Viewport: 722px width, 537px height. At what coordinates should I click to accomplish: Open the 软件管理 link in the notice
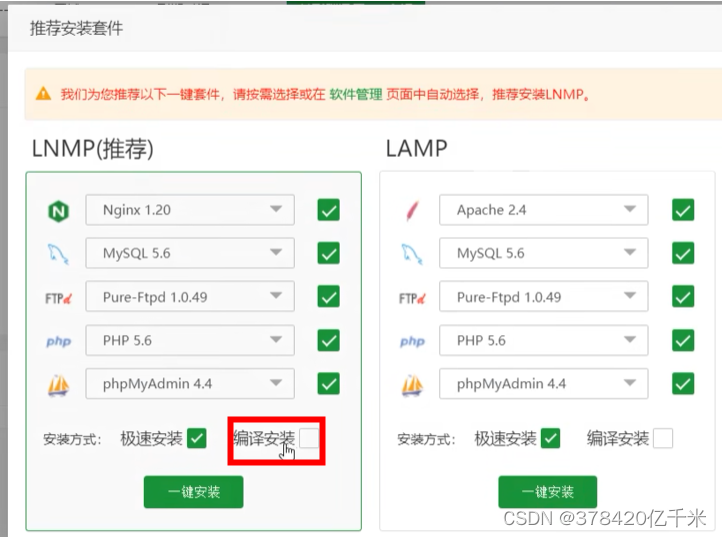(356, 94)
